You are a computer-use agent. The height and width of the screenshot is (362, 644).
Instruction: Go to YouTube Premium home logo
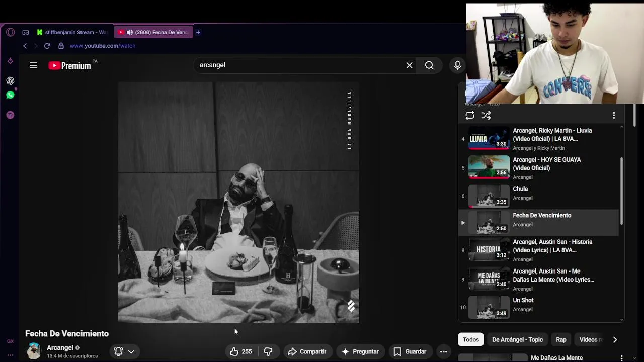pyautogui.click(x=70, y=65)
